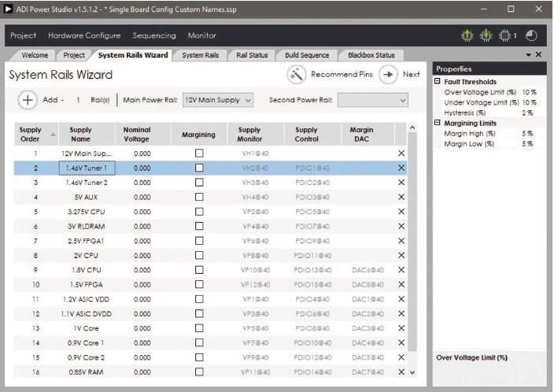Open the Second Power Rail dropdown
Screen dimensions: 554x392
tap(374, 100)
